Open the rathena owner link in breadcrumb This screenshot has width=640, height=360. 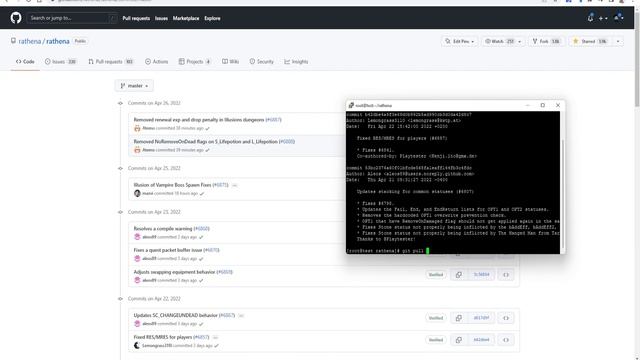click(x=30, y=41)
